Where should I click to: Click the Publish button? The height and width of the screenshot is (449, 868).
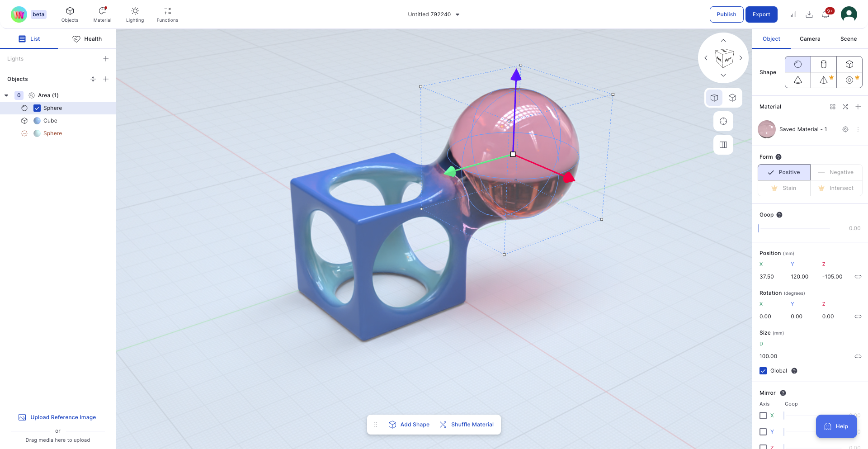[726, 14]
